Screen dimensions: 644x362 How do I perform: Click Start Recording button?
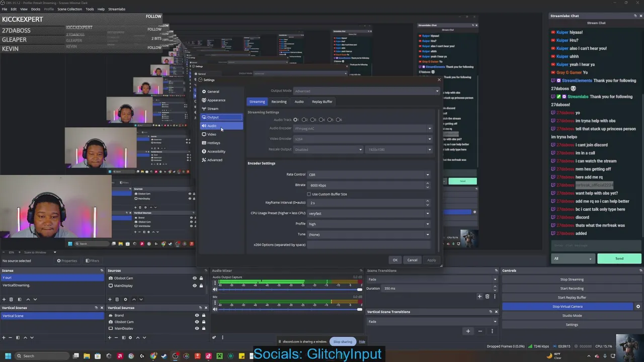point(572,288)
